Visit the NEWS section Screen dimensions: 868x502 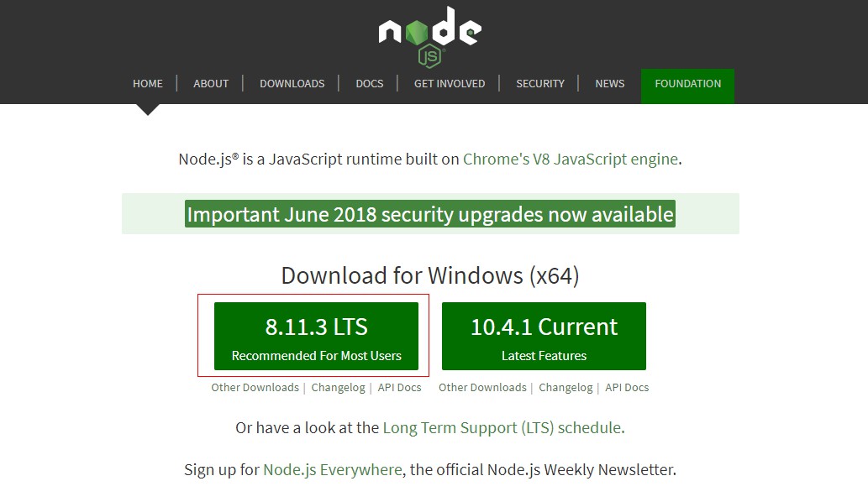609,84
